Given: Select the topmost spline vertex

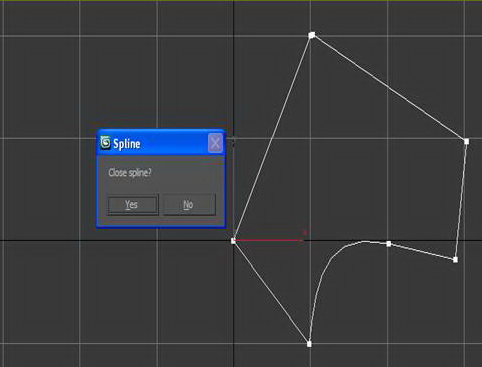Looking at the screenshot, I should pyautogui.click(x=312, y=35).
